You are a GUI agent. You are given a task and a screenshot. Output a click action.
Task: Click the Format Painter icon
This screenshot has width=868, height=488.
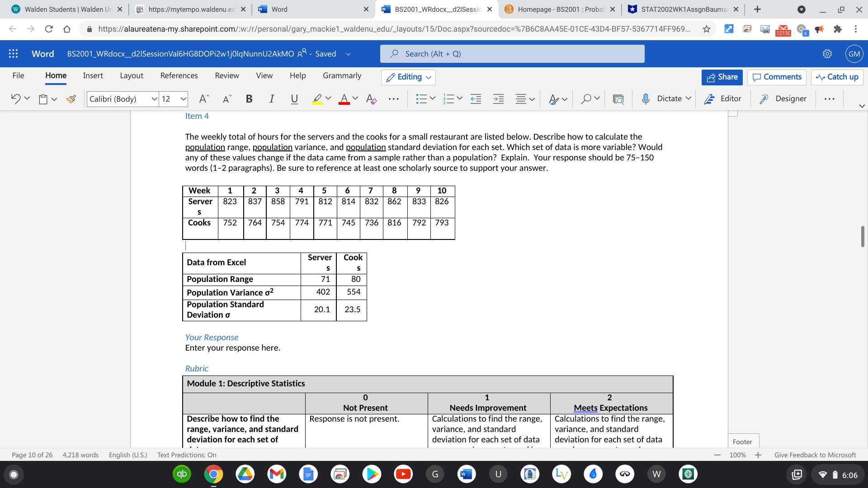pos(71,99)
